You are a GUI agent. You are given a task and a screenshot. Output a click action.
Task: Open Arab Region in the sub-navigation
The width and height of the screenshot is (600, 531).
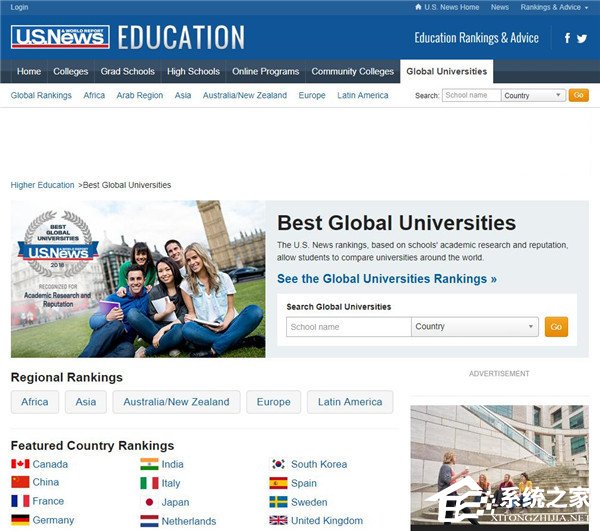tap(140, 95)
